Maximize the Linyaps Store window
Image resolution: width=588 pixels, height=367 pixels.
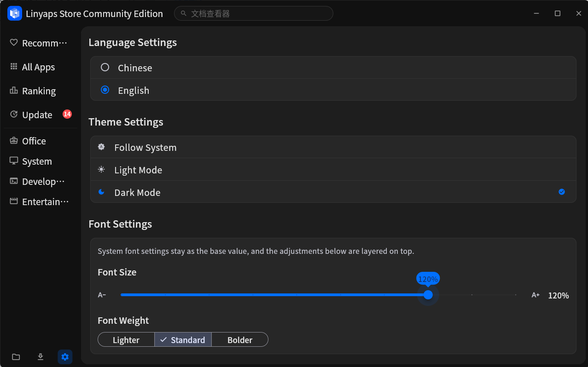(x=558, y=13)
